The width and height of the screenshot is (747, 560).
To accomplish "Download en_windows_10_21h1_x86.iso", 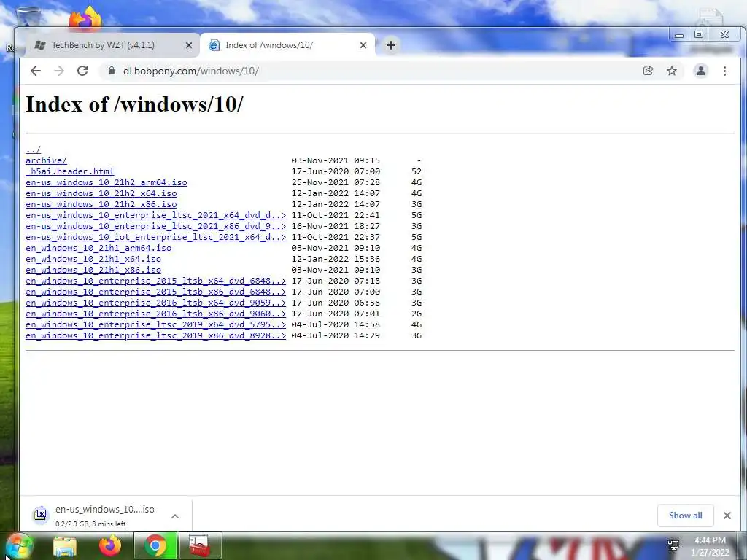I will [93, 270].
